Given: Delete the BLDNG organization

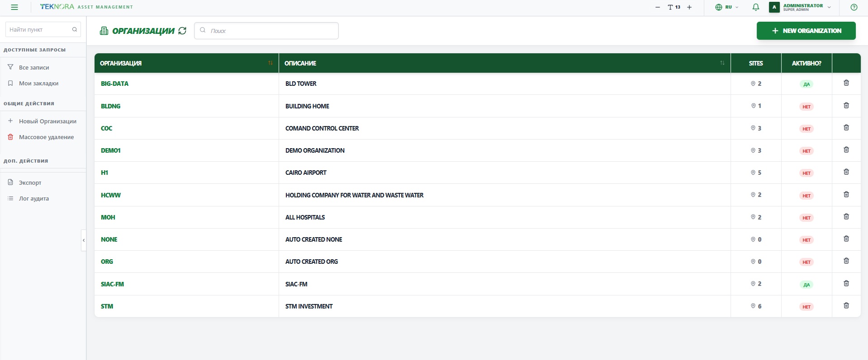Looking at the screenshot, I should tap(846, 105).
